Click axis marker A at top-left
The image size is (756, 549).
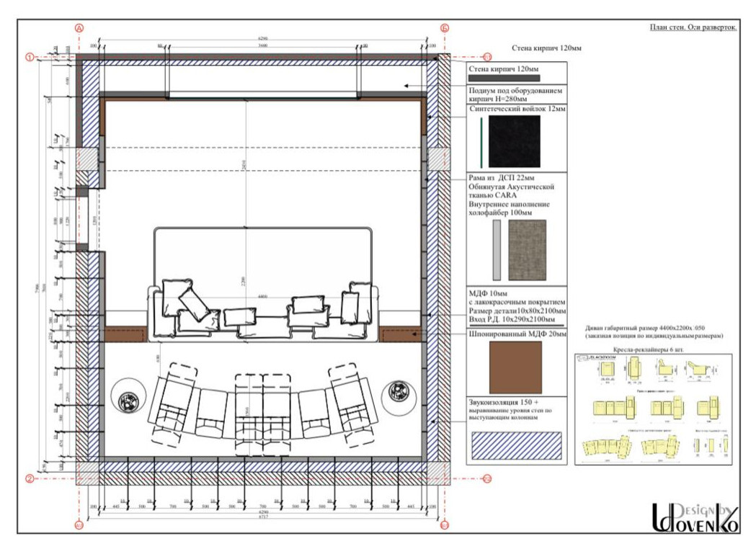point(79,28)
